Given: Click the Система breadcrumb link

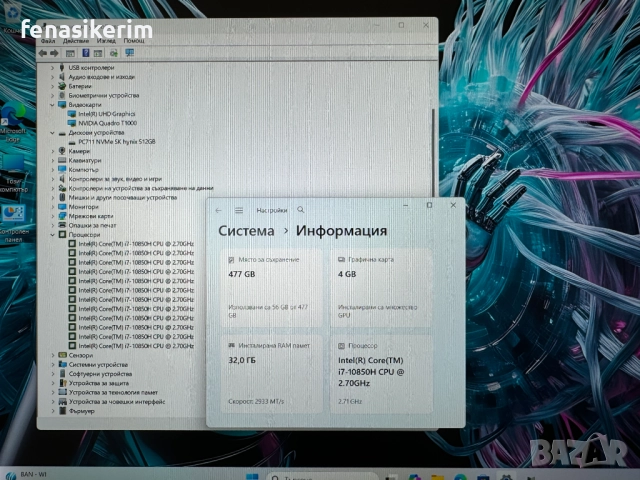Looking at the screenshot, I should point(246,231).
